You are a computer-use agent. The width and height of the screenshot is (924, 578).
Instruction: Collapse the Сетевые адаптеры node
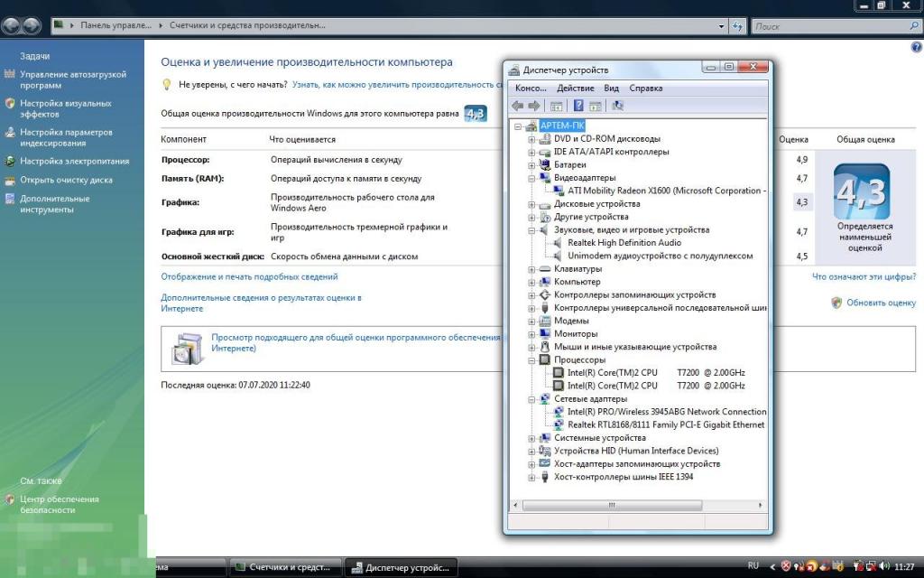pos(531,399)
